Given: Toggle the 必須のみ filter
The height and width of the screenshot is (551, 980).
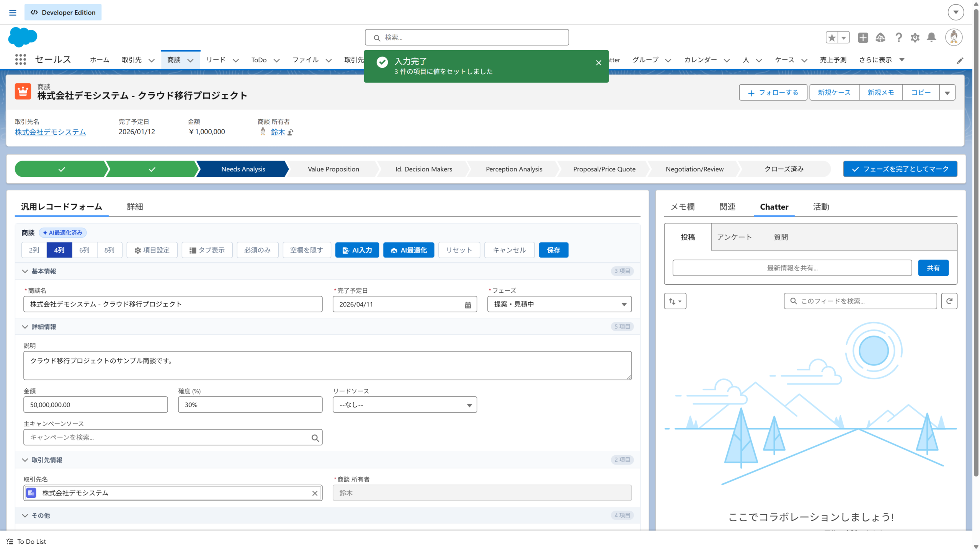Looking at the screenshot, I should [x=257, y=250].
